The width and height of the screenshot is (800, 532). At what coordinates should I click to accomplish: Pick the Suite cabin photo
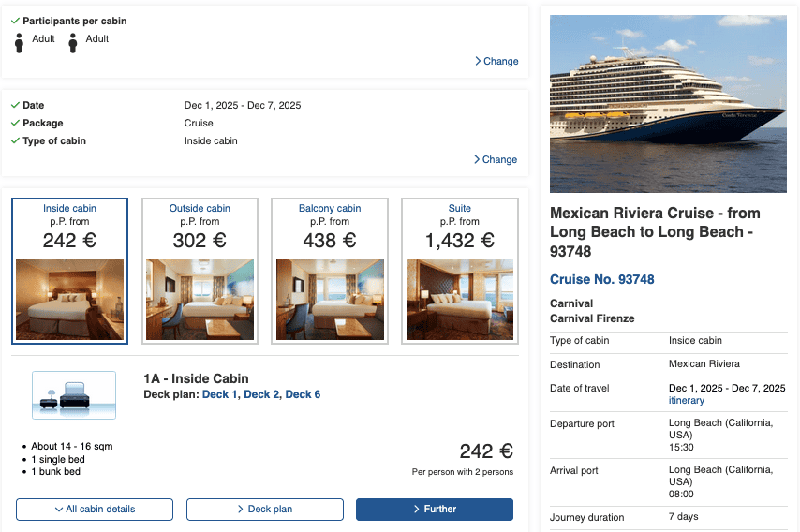point(459,300)
